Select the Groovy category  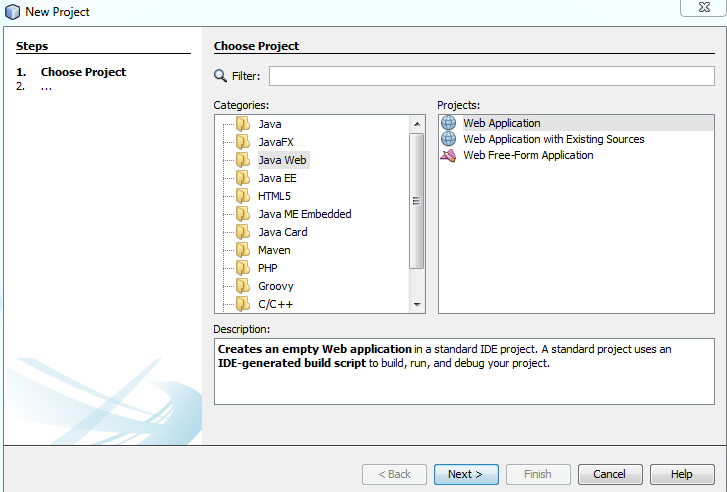coord(275,286)
